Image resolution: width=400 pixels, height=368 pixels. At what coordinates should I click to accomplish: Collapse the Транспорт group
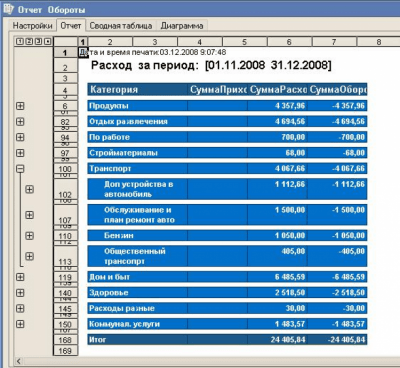point(20,168)
